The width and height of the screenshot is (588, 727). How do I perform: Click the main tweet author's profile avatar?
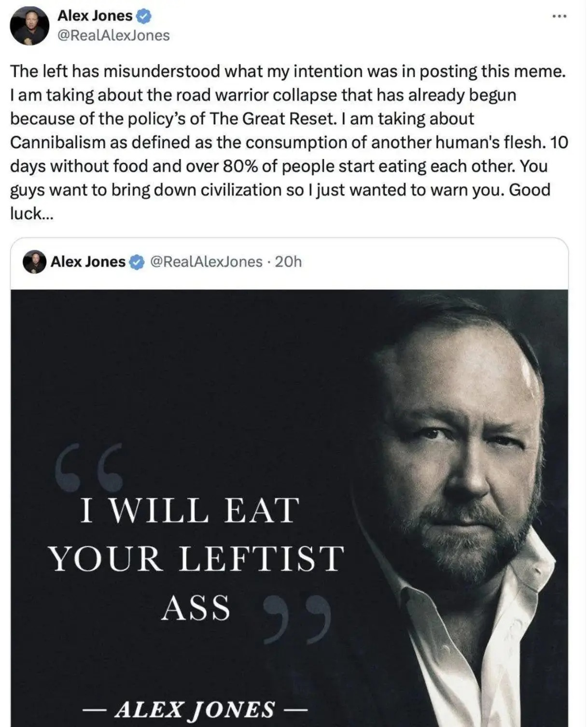[30, 26]
